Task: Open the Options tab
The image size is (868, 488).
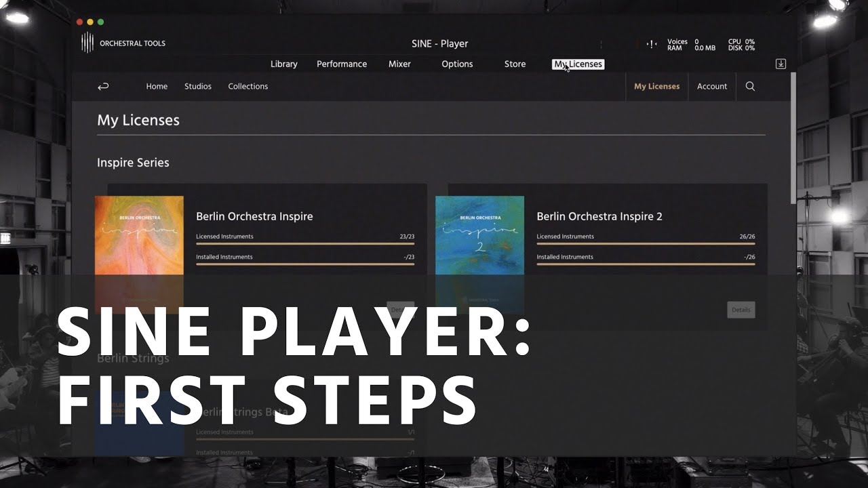Action: pyautogui.click(x=457, y=64)
